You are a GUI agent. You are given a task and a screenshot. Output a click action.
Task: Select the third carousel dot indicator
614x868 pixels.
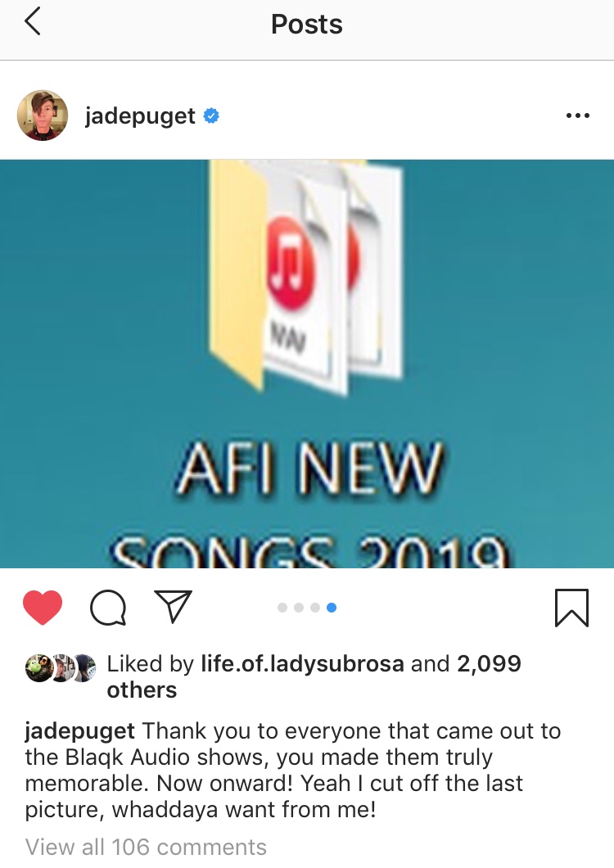[315, 608]
